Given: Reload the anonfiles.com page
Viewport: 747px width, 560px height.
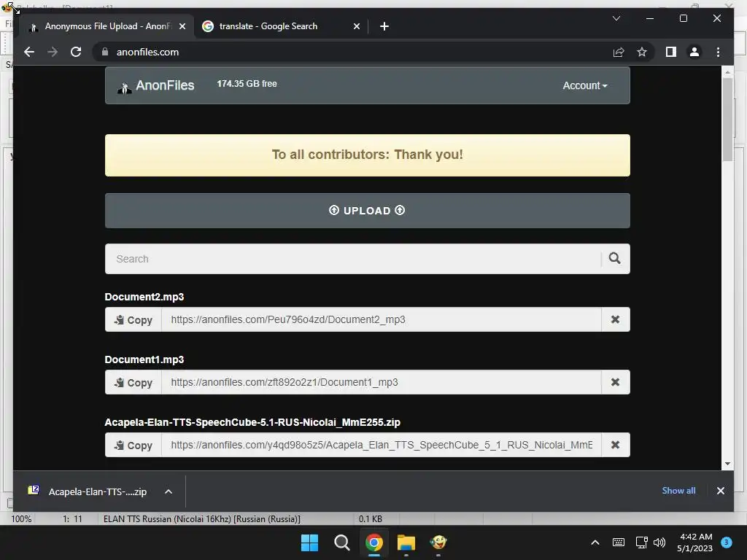Looking at the screenshot, I should point(76,52).
